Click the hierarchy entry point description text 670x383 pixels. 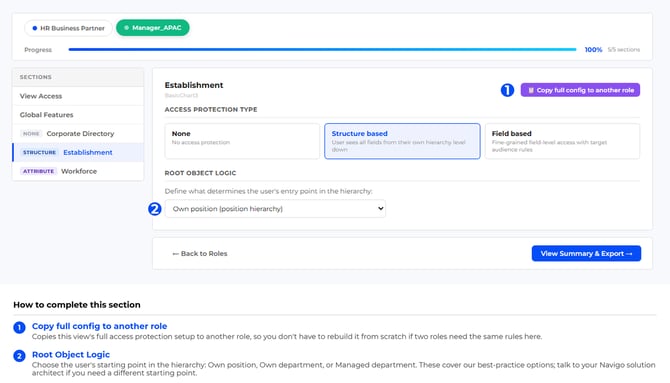(268, 192)
